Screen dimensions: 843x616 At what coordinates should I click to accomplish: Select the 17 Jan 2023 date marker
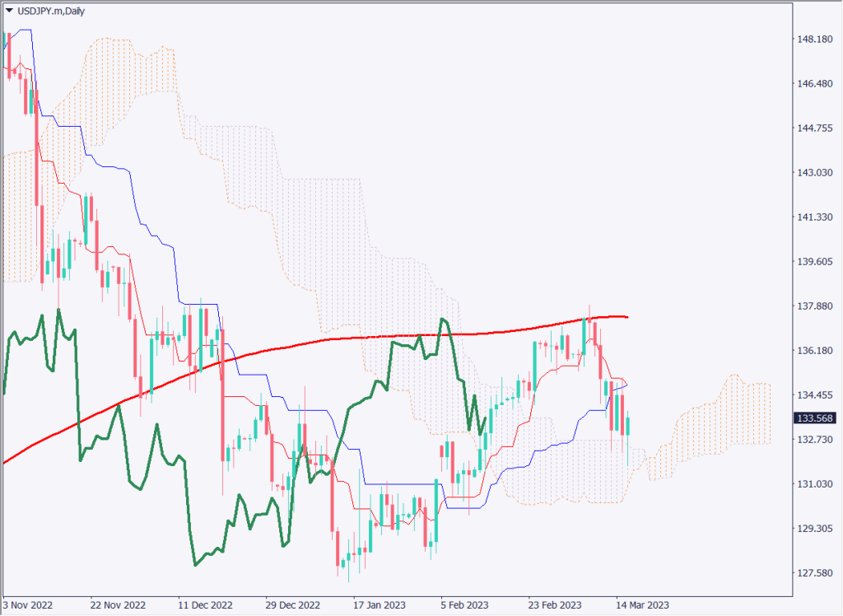(x=379, y=604)
